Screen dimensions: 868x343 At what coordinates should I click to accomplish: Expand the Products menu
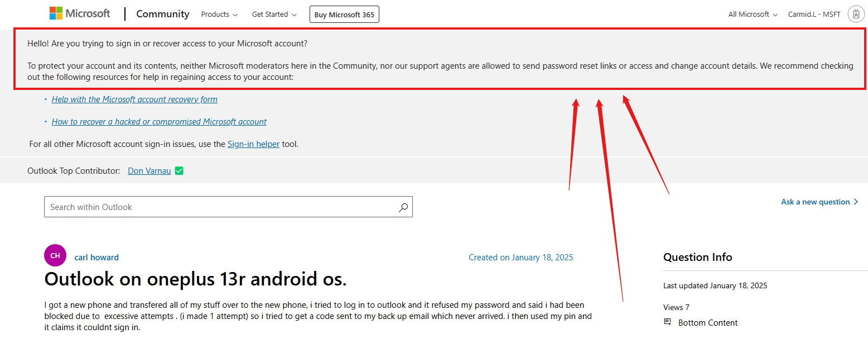click(219, 15)
